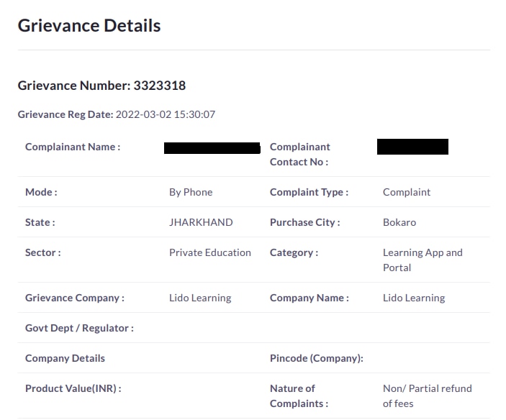This screenshot has width=506, height=420.
Task: Click the Govt Dept / Regulator label
Action: (x=79, y=328)
